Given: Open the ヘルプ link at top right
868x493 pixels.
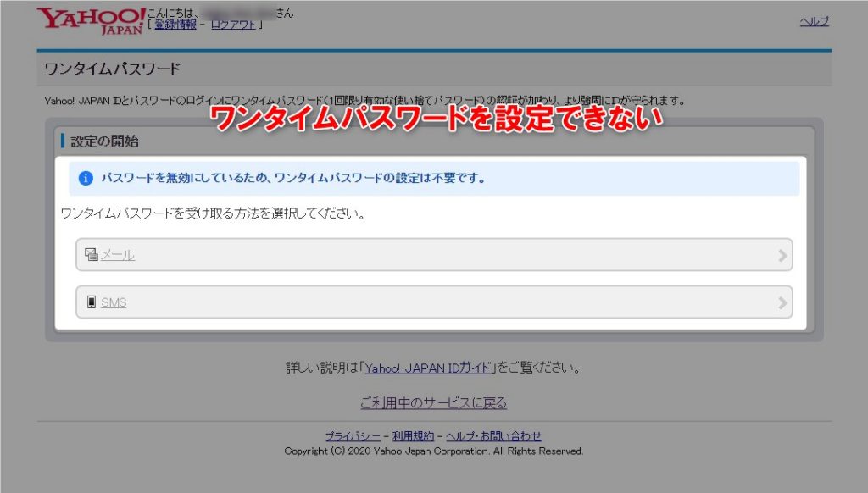Looking at the screenshot, I should tap(815, 21).
